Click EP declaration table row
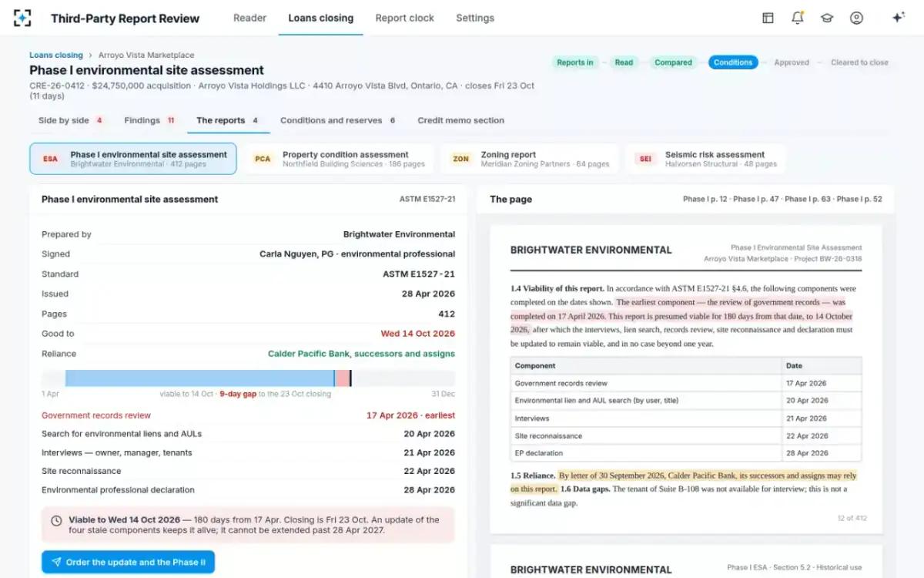Viewport: 924px width, 578px height. tap(686, 453)
